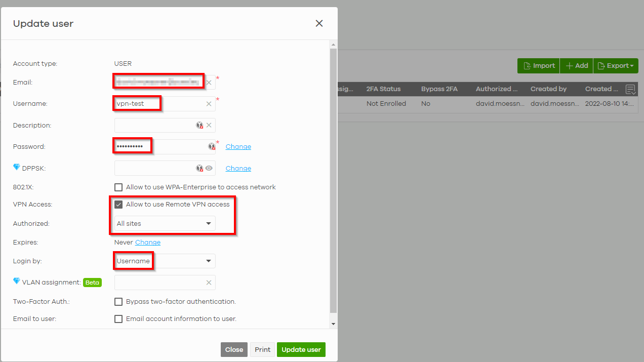Screen dimensions: 644x362
Task: Clear the VLAN assignment field
Action: coord(209,283)
